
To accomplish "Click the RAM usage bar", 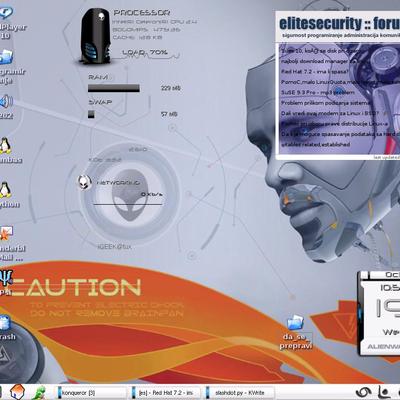I will tap(114, 88).
